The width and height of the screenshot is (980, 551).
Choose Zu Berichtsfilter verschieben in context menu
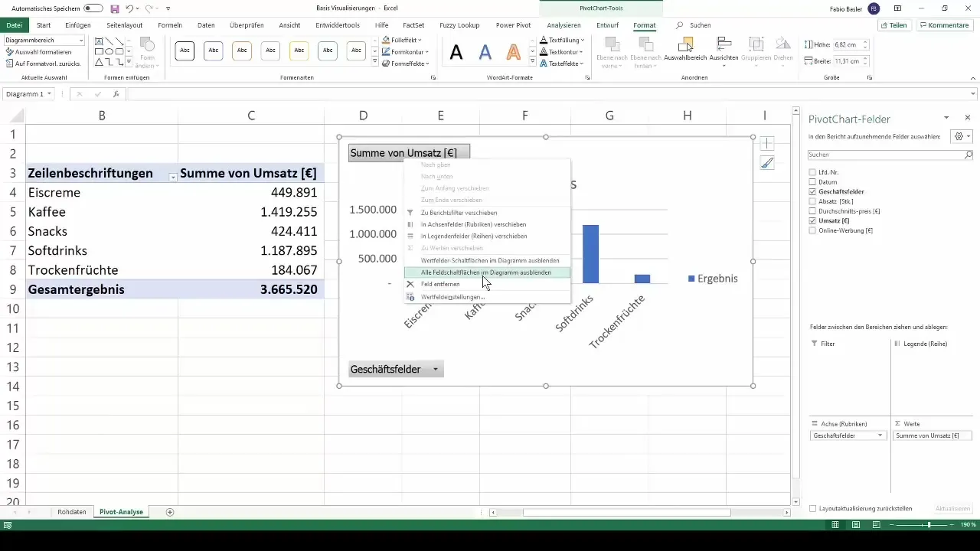pyautogui.click(x=459, y=213)
